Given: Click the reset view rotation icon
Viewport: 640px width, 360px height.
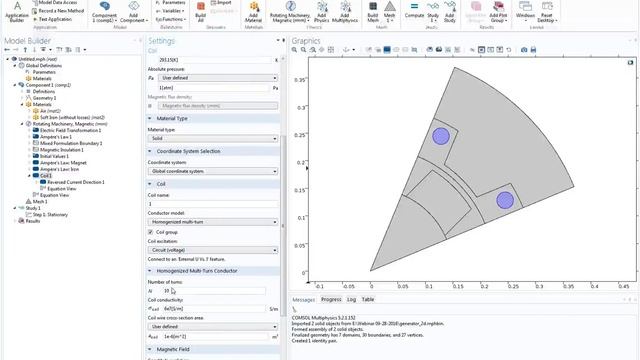Looking at the screenshot, I should (x=509, y=50).
